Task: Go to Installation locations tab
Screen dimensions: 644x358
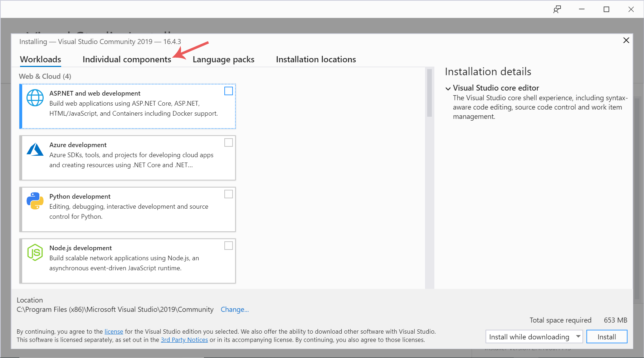Action: (x=316, y=59)
